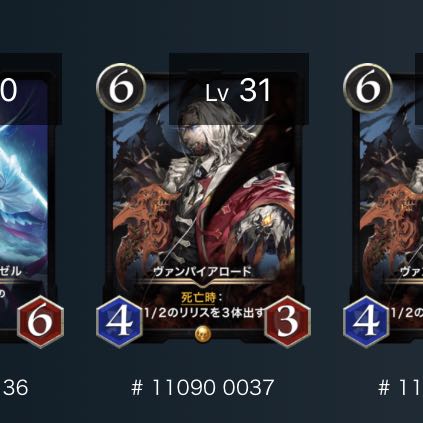Click the left card name ending in ゼル

(11, 271)
